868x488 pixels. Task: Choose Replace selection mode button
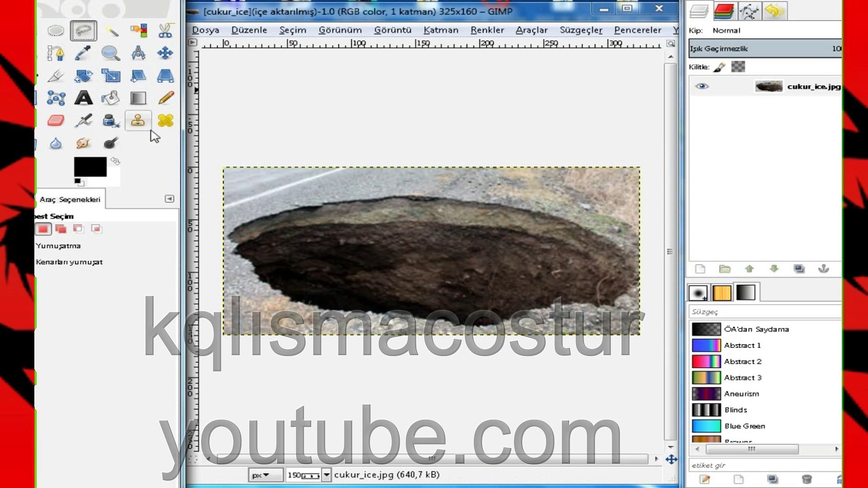(43, 229)
